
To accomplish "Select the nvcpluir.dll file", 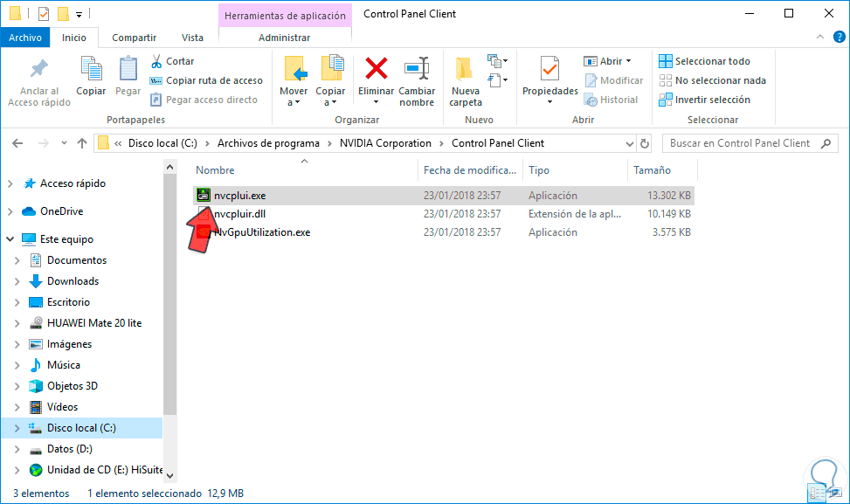I will coord(444,214).
